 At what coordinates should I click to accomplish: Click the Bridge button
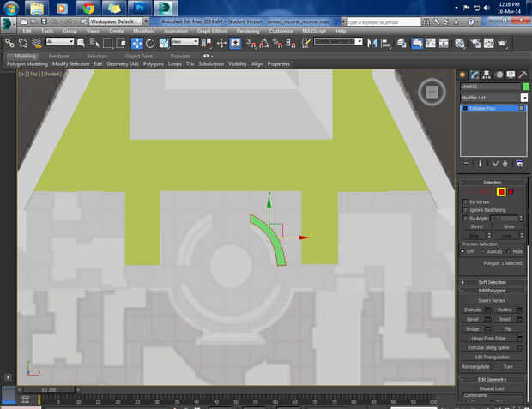(x=472, y=329)
